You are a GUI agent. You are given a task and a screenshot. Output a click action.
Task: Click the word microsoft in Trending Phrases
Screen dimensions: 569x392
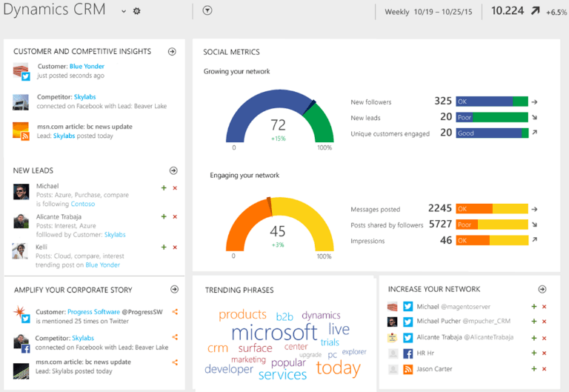(x=274, y=331)
